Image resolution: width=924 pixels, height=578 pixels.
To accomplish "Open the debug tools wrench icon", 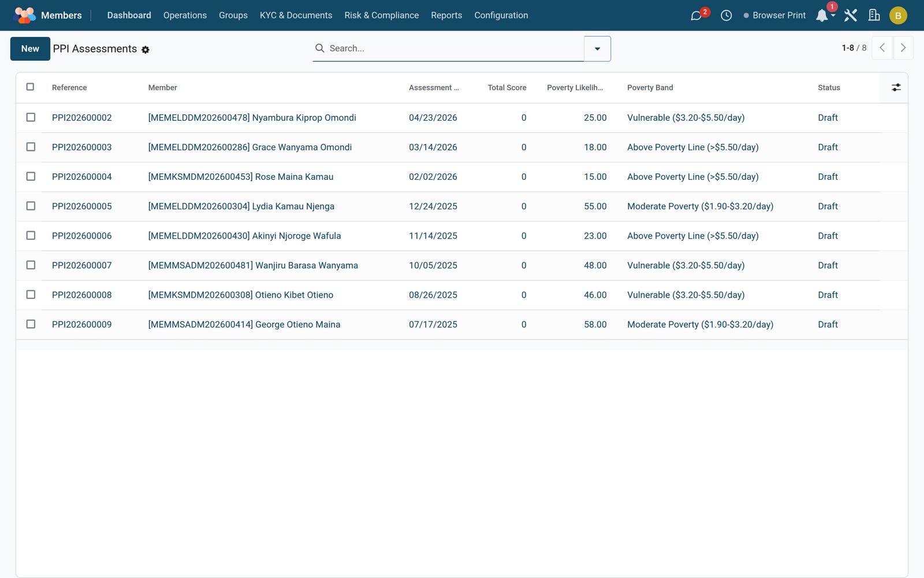I will [x=850, y=16].
